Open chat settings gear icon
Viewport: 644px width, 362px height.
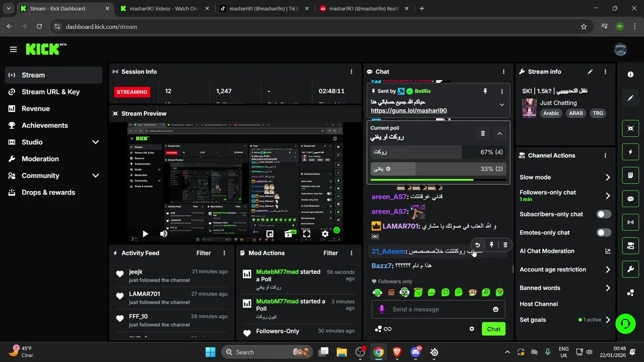click(x=472, y=329)
